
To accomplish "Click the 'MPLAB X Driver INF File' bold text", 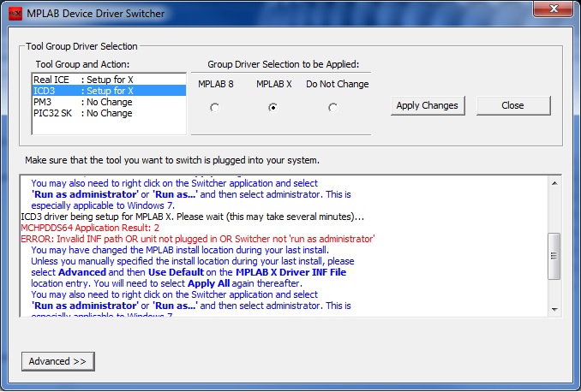I will tap(290, 272).
